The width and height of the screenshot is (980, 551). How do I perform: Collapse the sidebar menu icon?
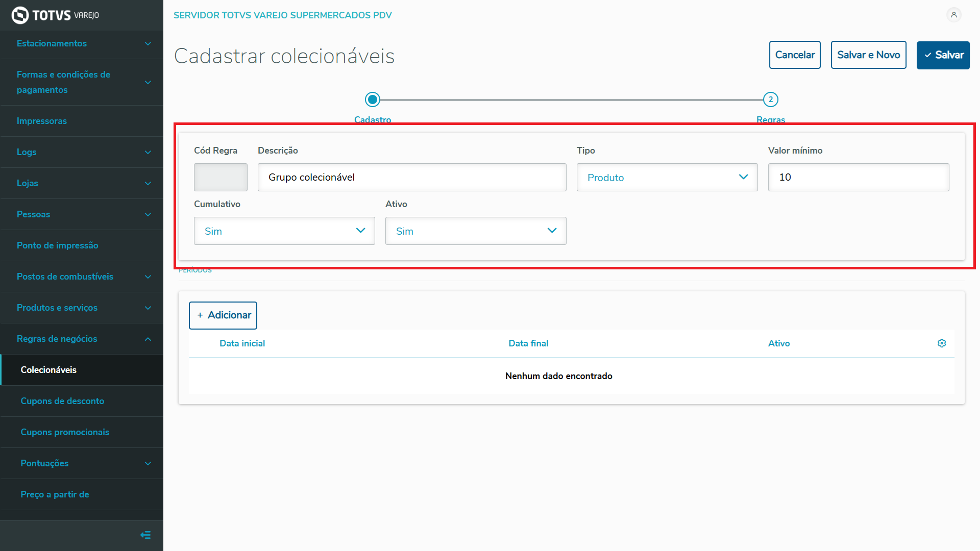point(145,535)
